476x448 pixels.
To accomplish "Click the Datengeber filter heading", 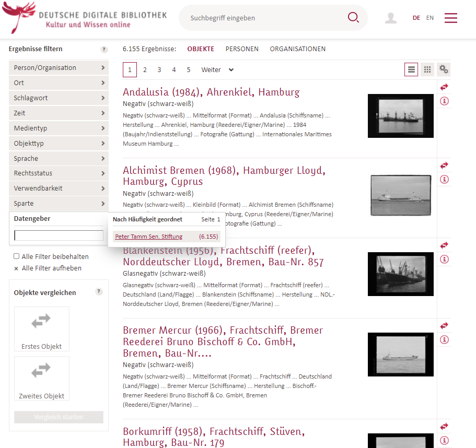I will [x=32, y=219].
